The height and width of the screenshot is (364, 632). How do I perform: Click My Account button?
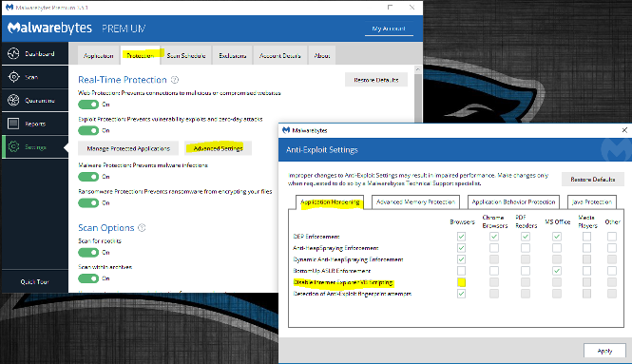[x=389, y=29]
